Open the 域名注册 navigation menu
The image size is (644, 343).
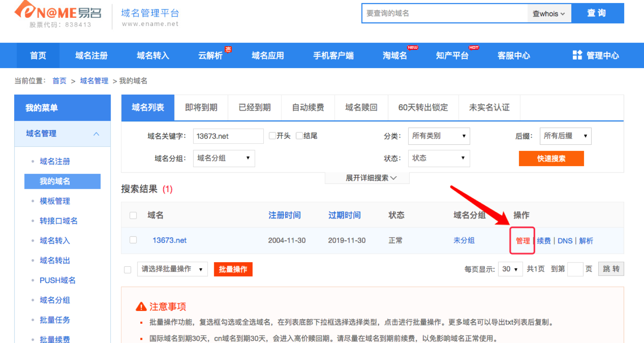tap(92, 55)
